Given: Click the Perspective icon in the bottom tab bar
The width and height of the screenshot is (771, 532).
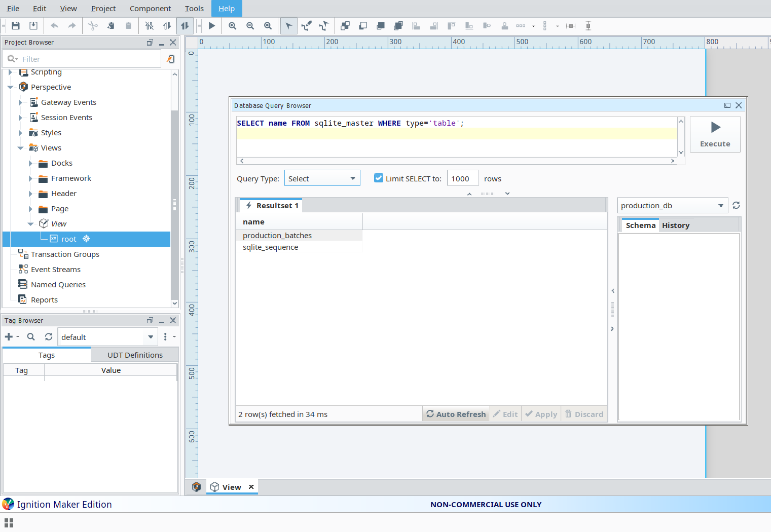Looking at the screenshot, I should (197, 487).
